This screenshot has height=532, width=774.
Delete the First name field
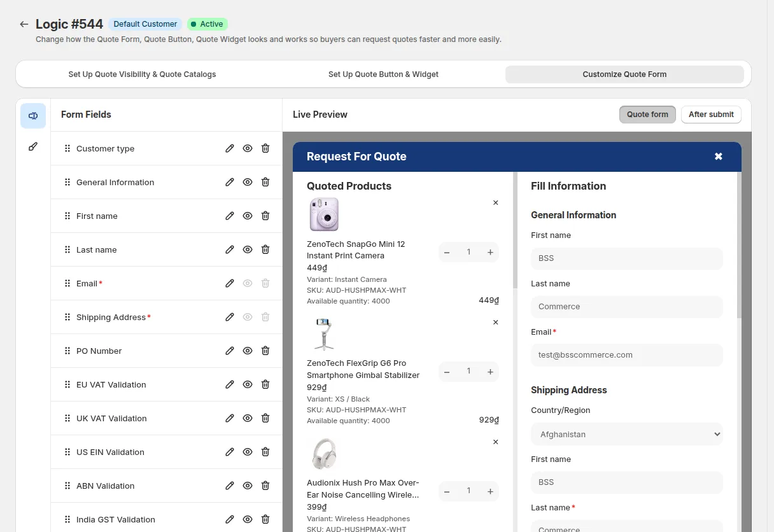click(x=265, y=216)
